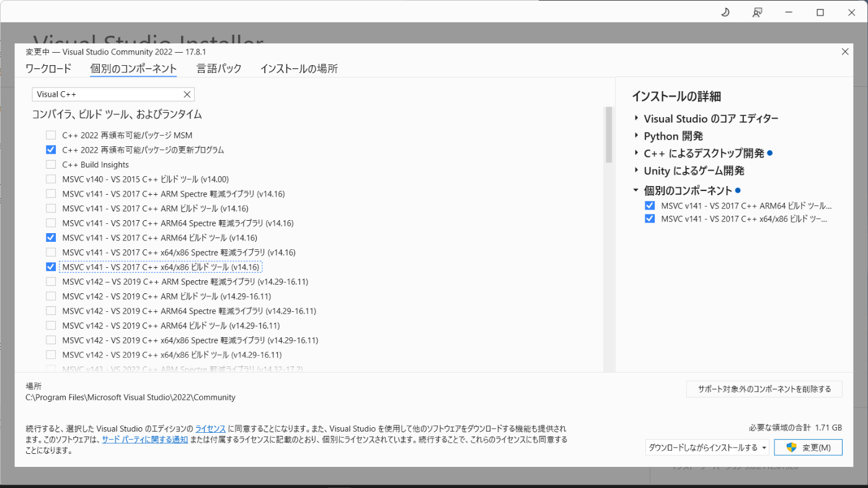The width and height of the screenshot is (868, 488).
Task: Check MSVC v142 ARM64 ビルドツール (v14.29-16.11)
Action: [51, 326]
